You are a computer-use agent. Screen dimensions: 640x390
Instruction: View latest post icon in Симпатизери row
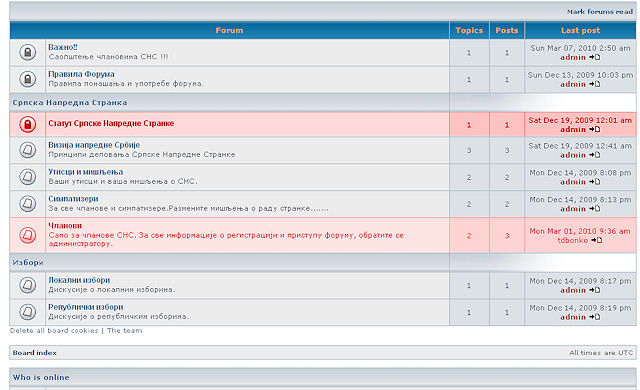pos(595,209)
